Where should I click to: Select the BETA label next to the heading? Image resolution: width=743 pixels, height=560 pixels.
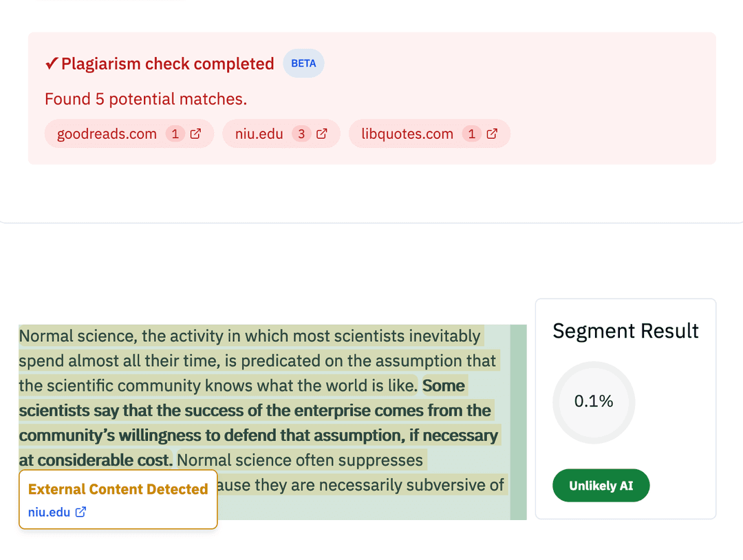(303, 63)
